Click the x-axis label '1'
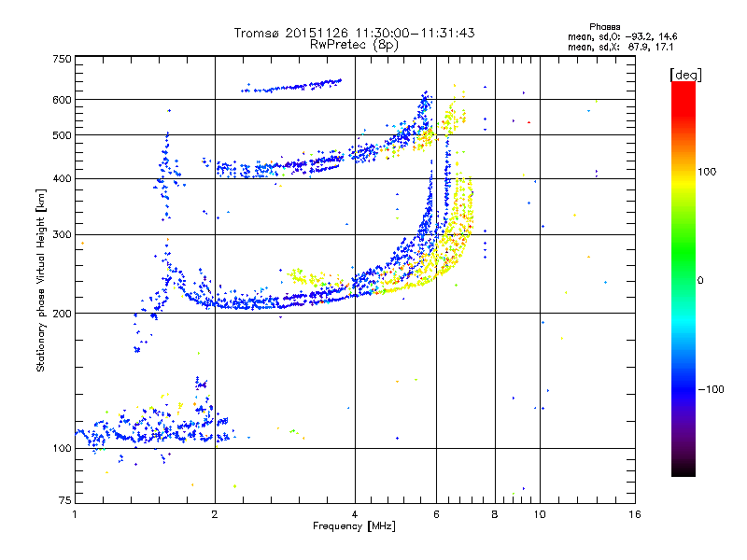This screenshot has height=560, width=747. tap(76, 514)
